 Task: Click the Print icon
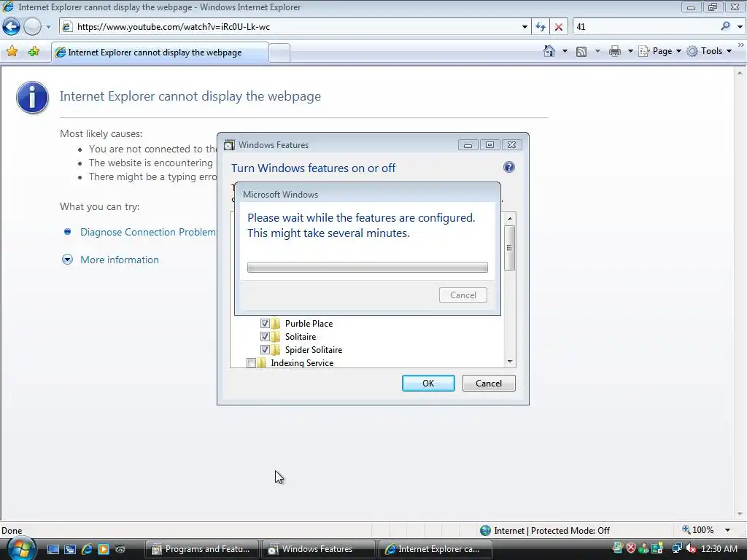(614, 51)
